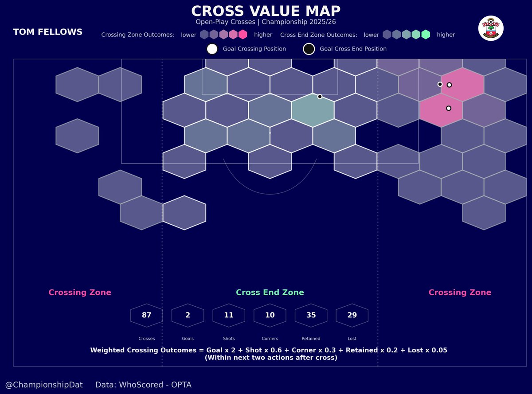The image size is (532, 394).
Task: Click the teal highlighted hexagon in the penalty box
Action: 313,110
